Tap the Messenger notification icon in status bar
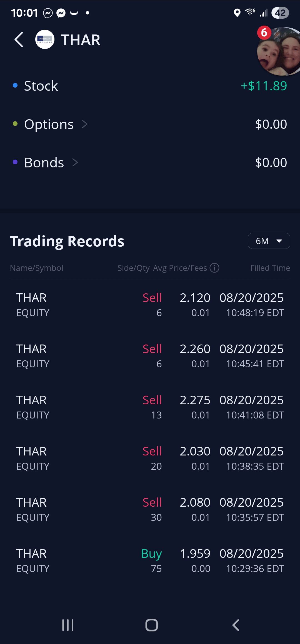The image size is (300, 644). (x=61, y=13)
